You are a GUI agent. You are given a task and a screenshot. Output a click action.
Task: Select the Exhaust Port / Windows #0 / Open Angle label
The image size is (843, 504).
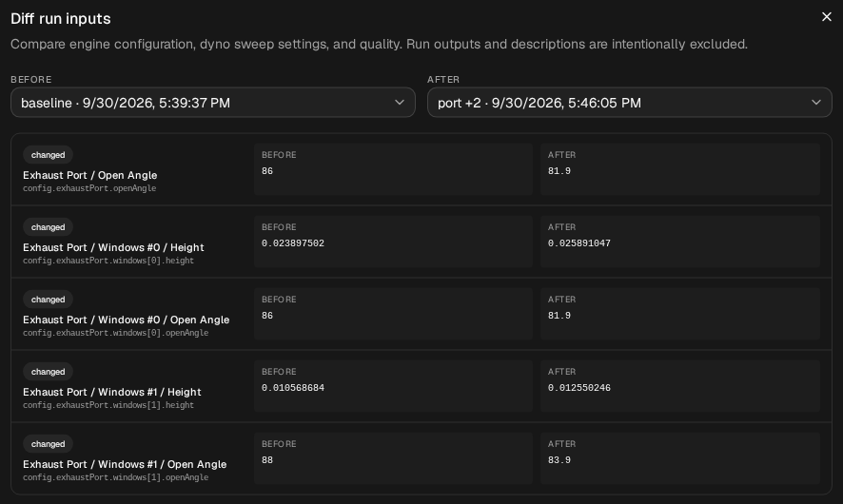click(x=127, y=320)
